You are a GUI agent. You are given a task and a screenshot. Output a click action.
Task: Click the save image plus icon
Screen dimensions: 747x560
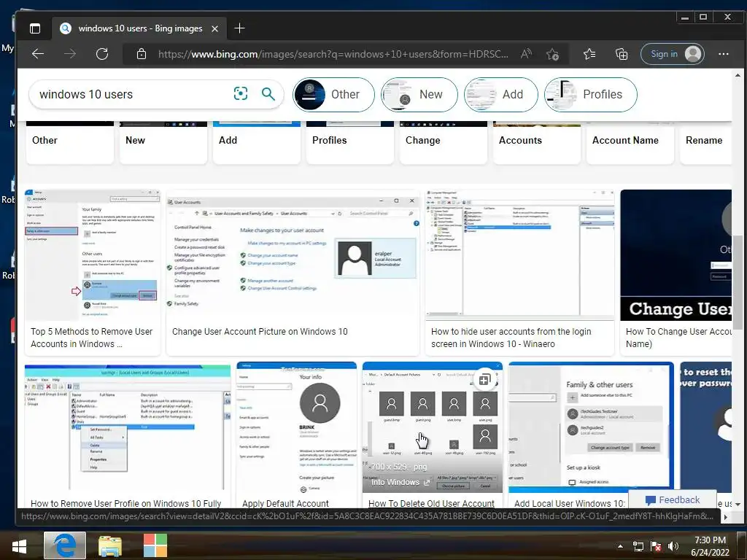[484, 379]
